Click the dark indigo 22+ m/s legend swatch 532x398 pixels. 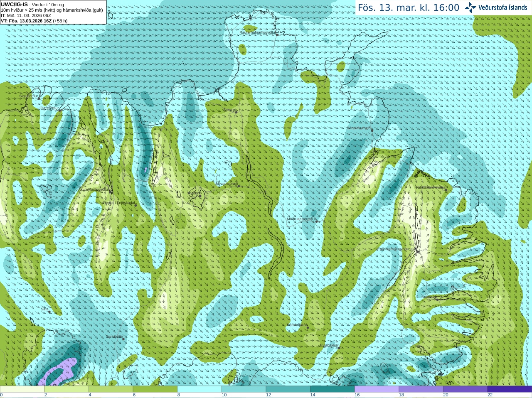click(510, 389)
